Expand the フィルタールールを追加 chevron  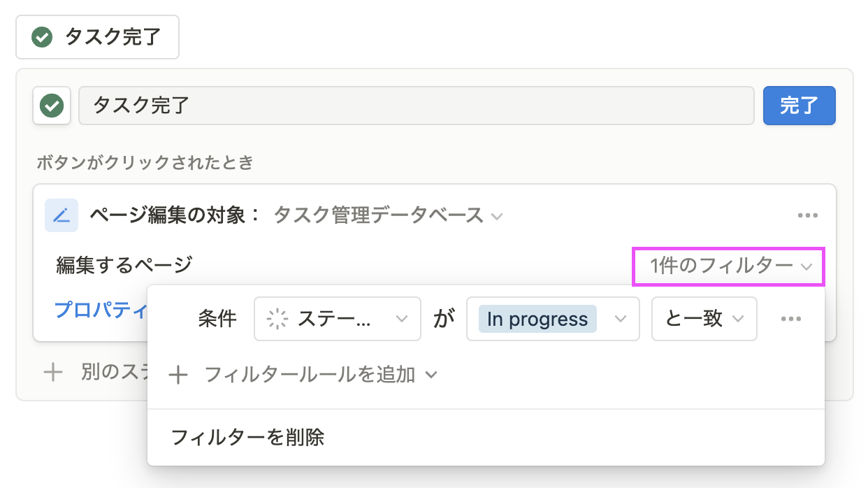[431, 375]
